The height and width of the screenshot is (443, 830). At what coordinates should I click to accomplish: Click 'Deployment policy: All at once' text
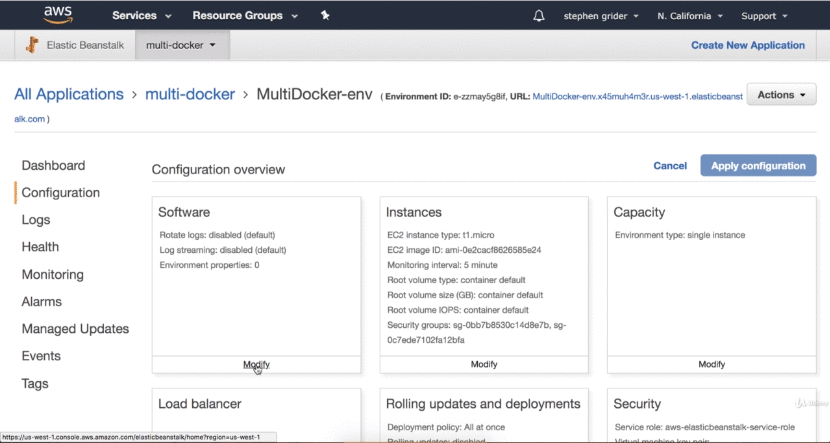click(x=446, y=427)
